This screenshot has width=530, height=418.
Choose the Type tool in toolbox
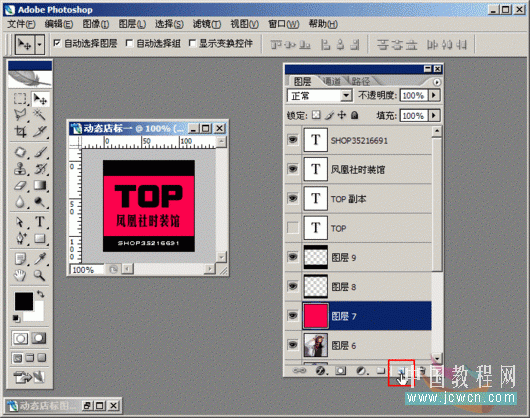click(x=40, y=222)
